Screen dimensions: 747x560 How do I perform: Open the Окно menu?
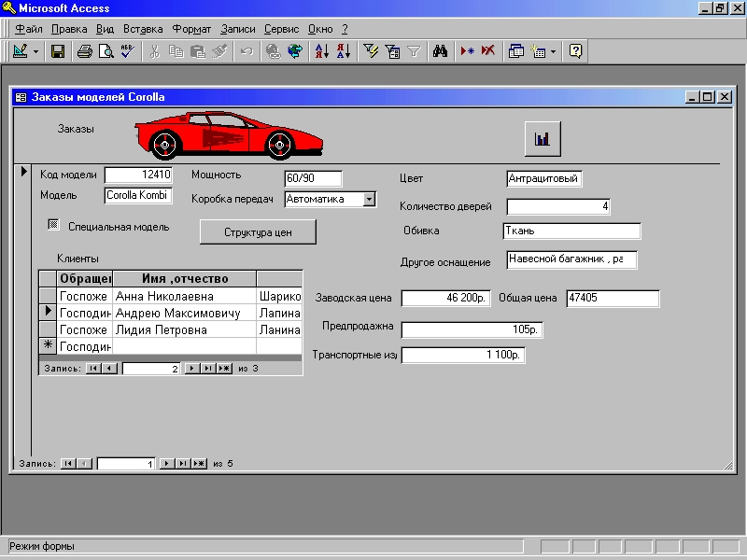[320, 29]
